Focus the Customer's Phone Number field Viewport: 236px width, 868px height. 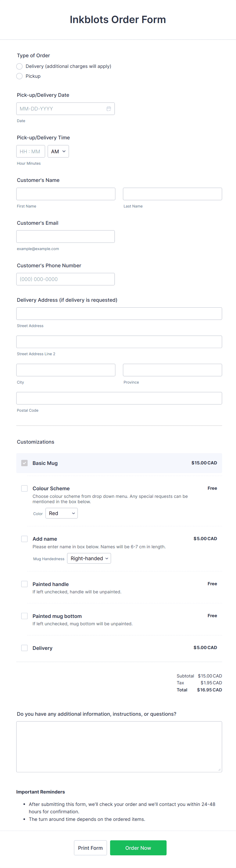(65, 279)
